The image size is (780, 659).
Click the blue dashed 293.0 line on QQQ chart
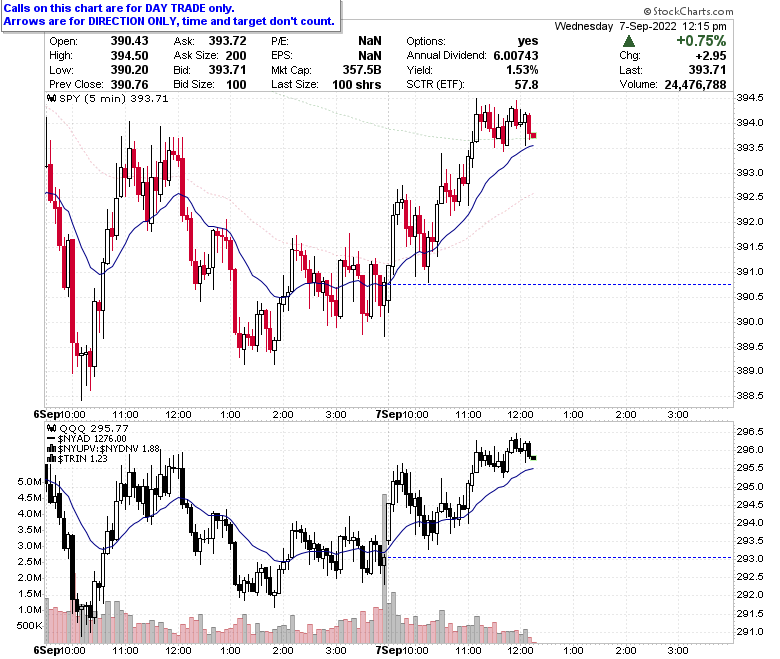[560, 558]
